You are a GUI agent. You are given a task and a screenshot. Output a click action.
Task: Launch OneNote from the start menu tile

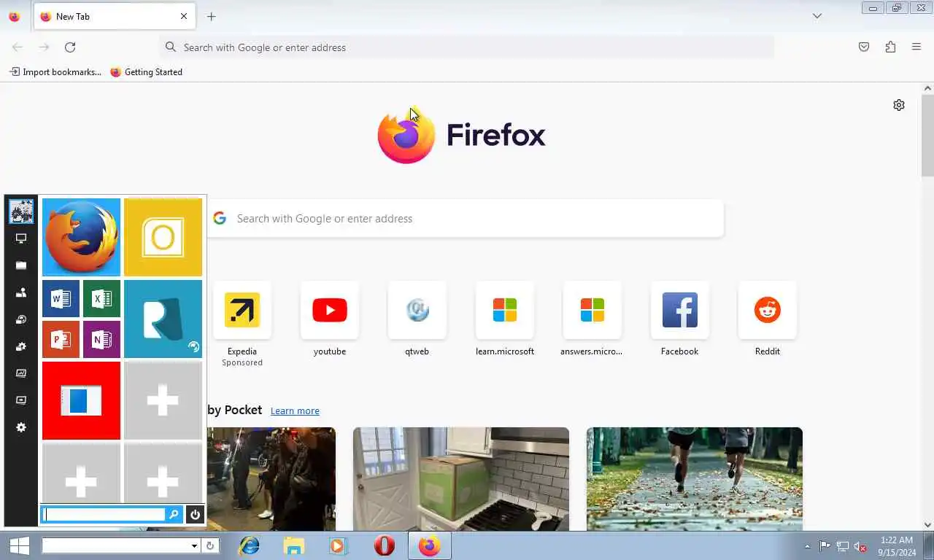pos(101,339)
